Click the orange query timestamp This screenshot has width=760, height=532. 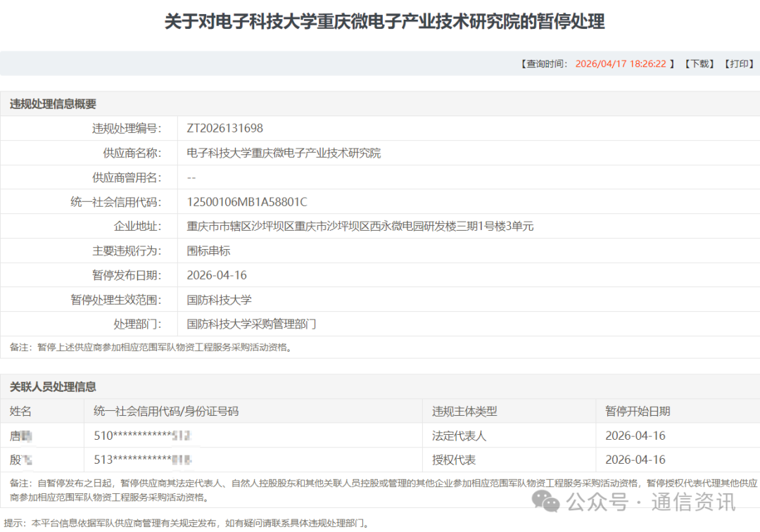coord(620,63)
